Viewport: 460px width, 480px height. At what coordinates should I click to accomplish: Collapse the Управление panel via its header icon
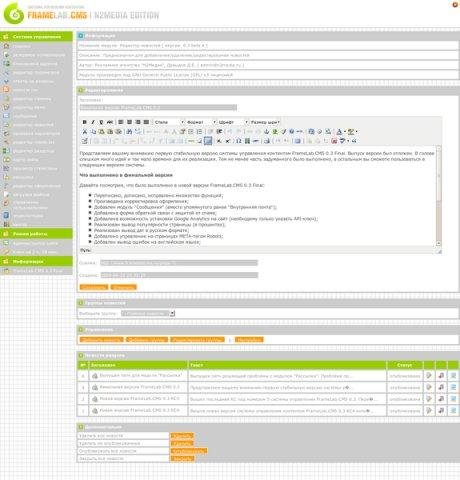[x=81, y=330]
